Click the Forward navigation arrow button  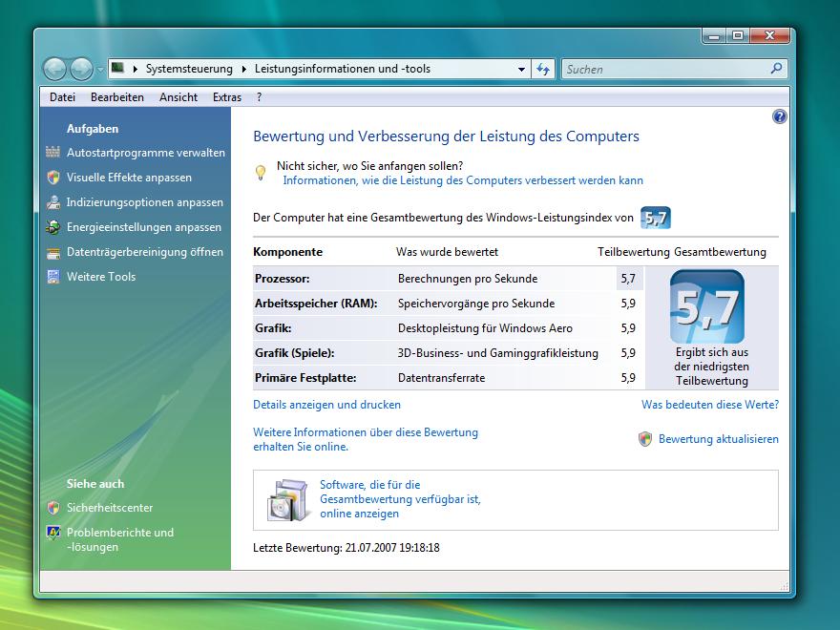pyautogui.click(x=81, y=69)
